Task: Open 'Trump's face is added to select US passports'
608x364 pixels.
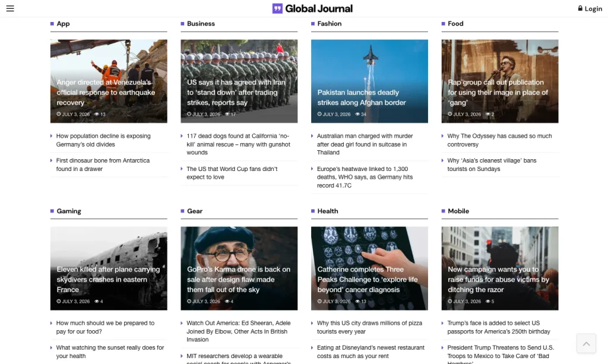Action: coord(499,327)
